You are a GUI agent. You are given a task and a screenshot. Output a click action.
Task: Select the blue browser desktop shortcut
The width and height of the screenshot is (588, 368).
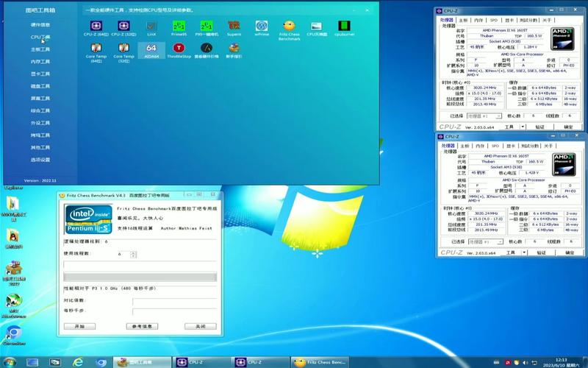14,336
